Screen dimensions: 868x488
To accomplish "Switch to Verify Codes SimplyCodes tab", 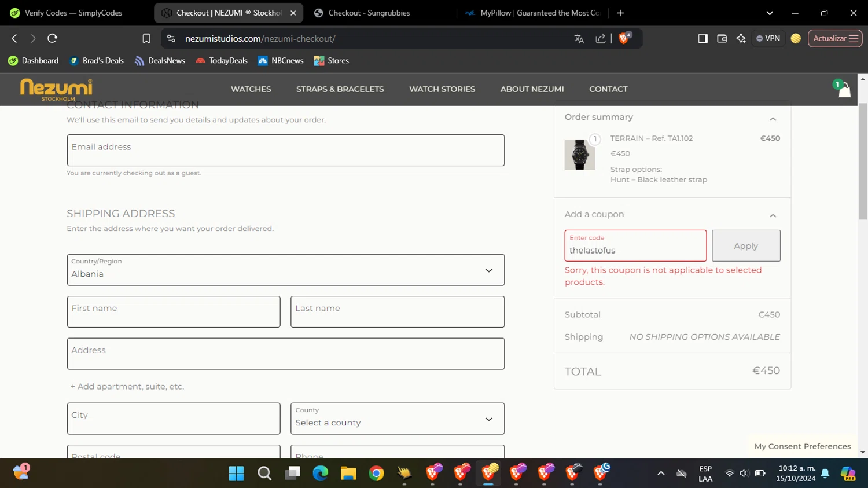I will pos(74,13).
